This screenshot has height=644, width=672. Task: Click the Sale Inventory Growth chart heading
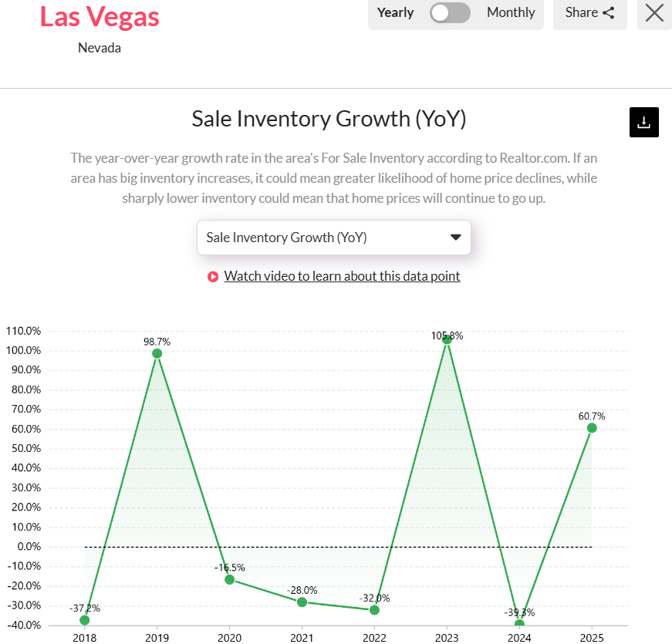(x=329, y=119)
